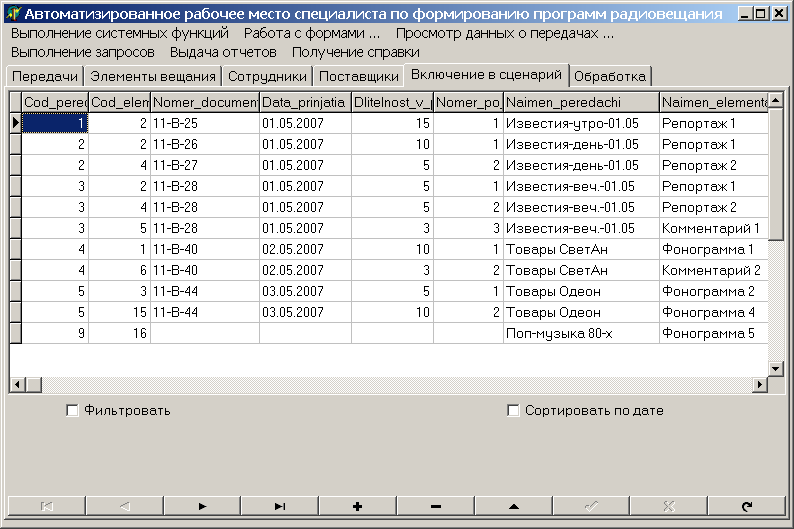Select Cod_elem cell with value 15

point(120,312)
